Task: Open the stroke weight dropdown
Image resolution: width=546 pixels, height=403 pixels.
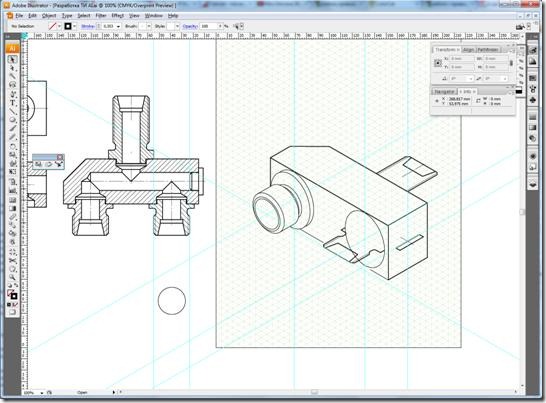Action: [x=118, y=26]
